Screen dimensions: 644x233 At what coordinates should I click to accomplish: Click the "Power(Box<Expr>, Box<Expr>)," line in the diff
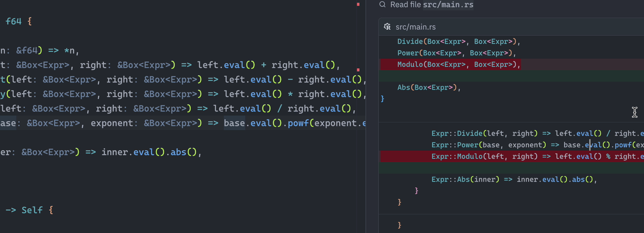(x=457, y=53)
